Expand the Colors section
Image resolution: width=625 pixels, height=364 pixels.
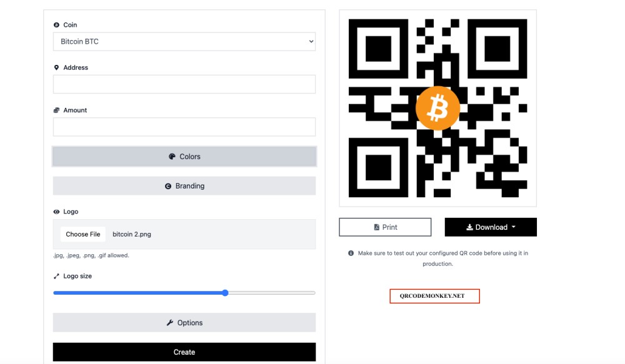click(184, 157)
